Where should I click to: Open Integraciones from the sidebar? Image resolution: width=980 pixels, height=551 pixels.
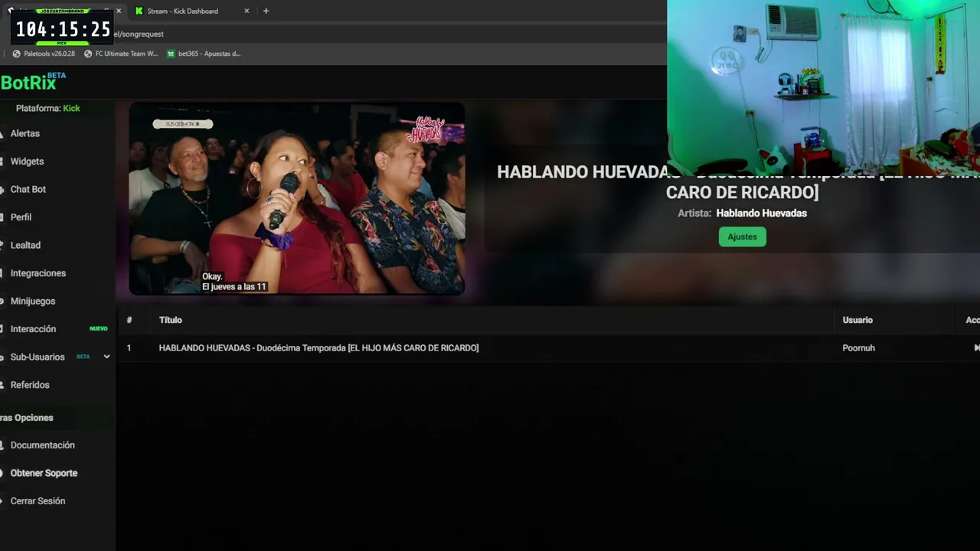[38, 273]
